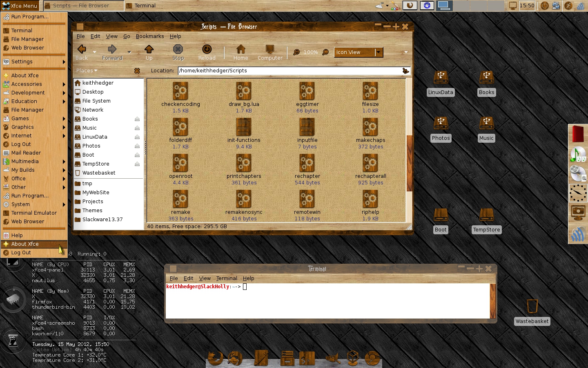Click the Location path input field
This screenshot has width=588, height=368.
click(x=290, y=71)
